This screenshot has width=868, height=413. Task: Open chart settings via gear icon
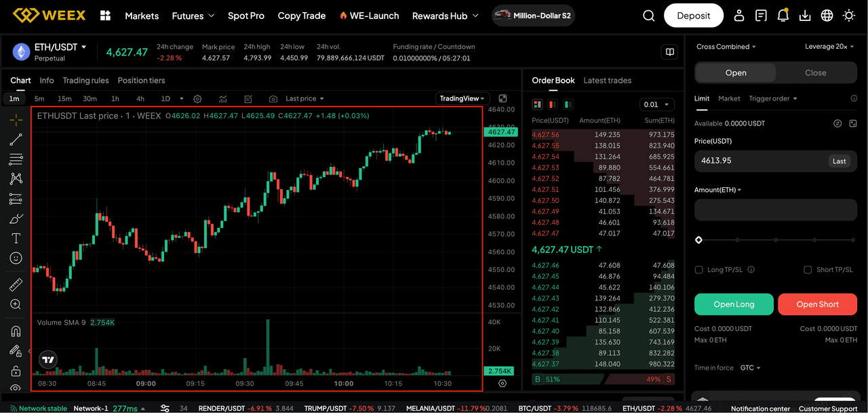coord(197,98)
